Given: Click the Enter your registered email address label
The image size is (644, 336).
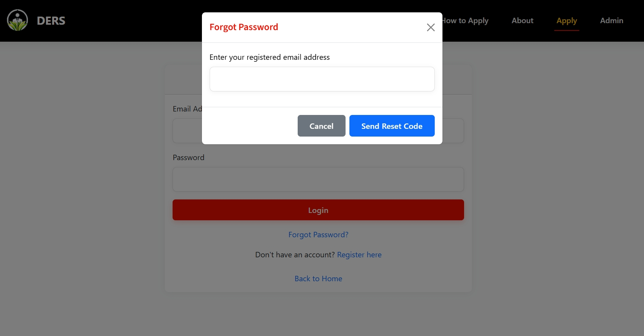Looking at the screenshot, I should (x=269, y=57).
